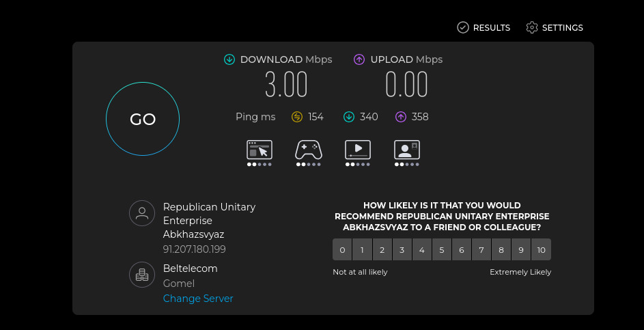
Task: Click the web browsing experience icon
Action: pos(259,150)
